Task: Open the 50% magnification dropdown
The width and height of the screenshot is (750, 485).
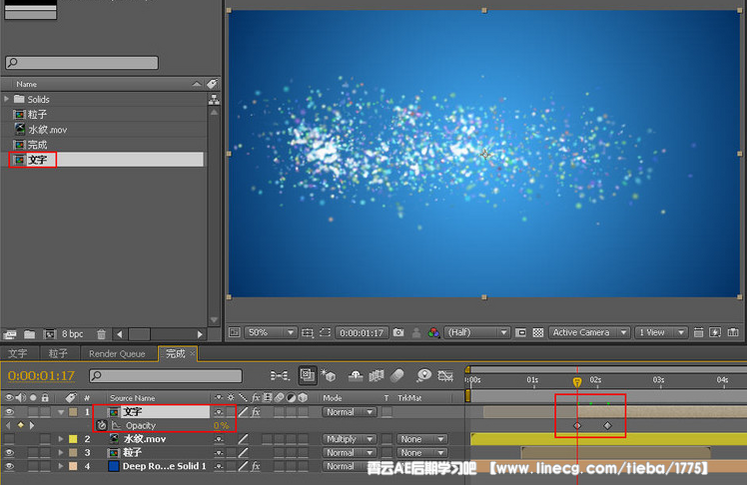Action: (x=271, y=332)
